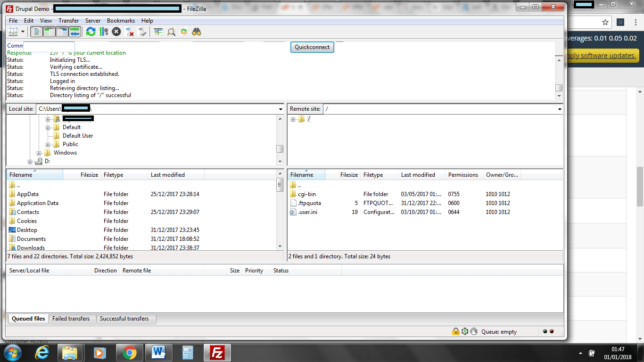Toggle transfer queue display
Screen dimensions: 644x362
pos(74,32)
